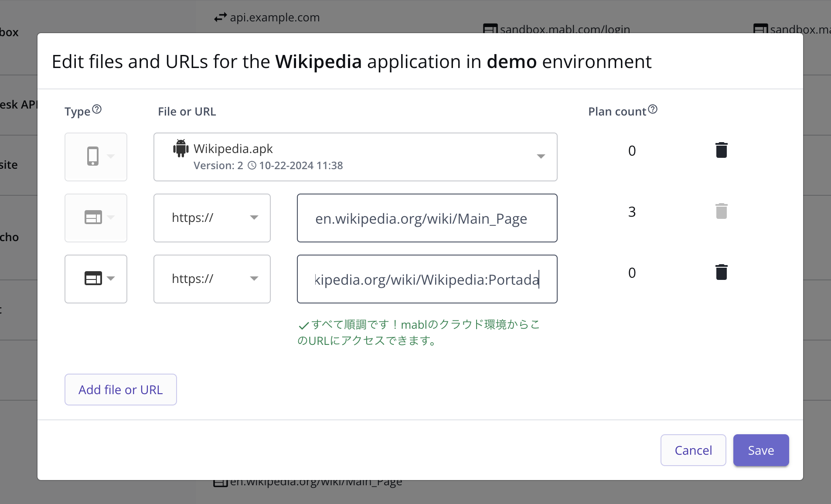Delete the Wikipedia:Portada URL row

point(722,272)
